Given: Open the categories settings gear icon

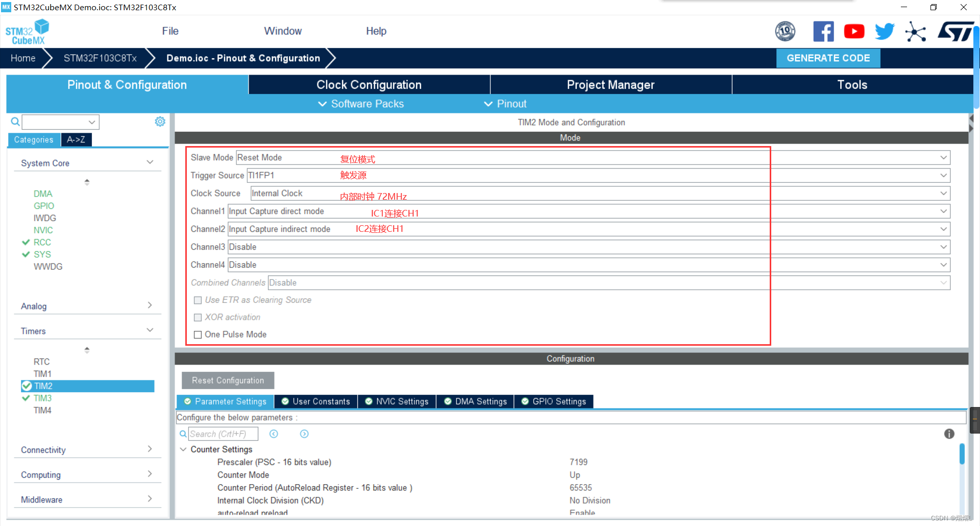Looking at the screenshot, I should tap(160, 122).
